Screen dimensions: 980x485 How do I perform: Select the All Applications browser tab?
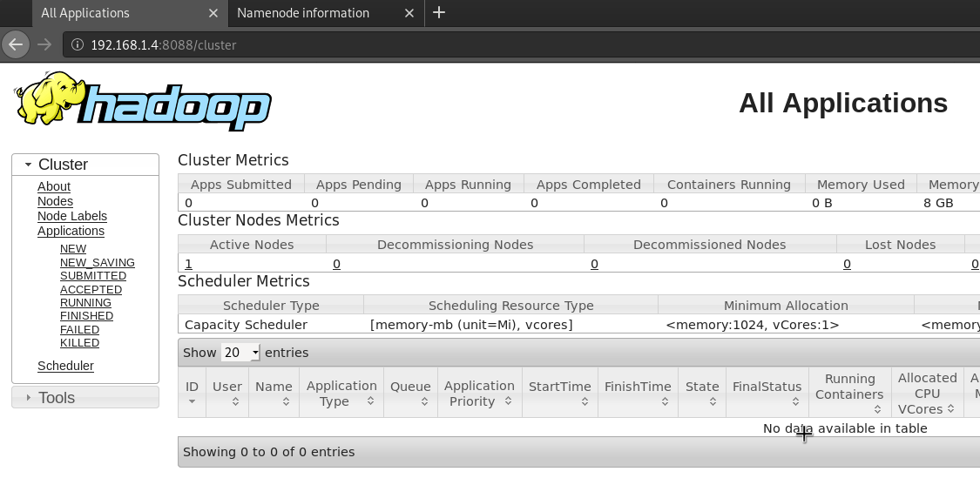(x=85, y=13)
